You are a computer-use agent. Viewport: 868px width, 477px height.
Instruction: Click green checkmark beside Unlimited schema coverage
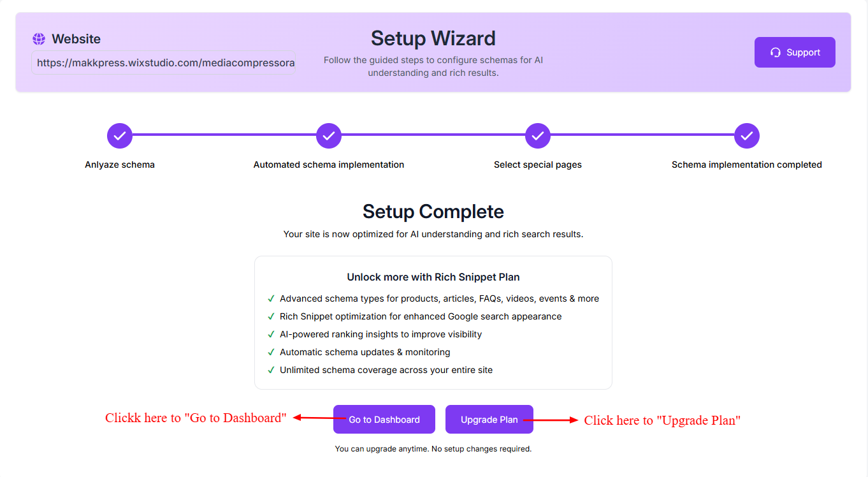coord(271,370)
